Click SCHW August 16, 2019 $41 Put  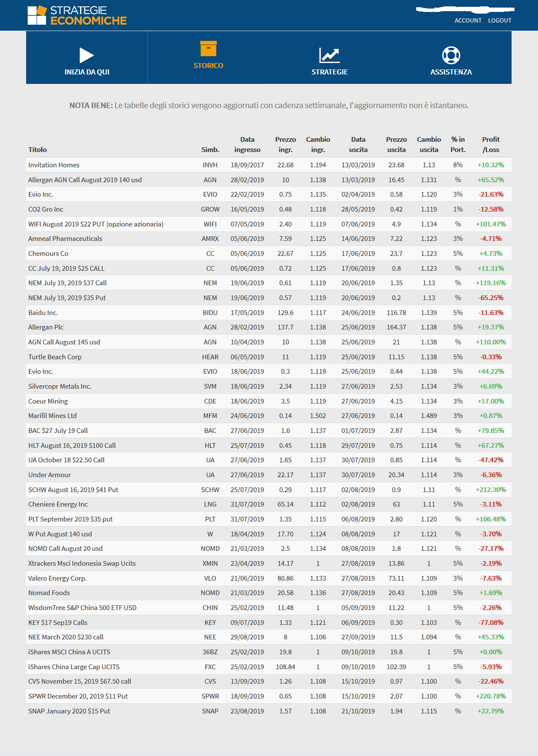[73, 490]
